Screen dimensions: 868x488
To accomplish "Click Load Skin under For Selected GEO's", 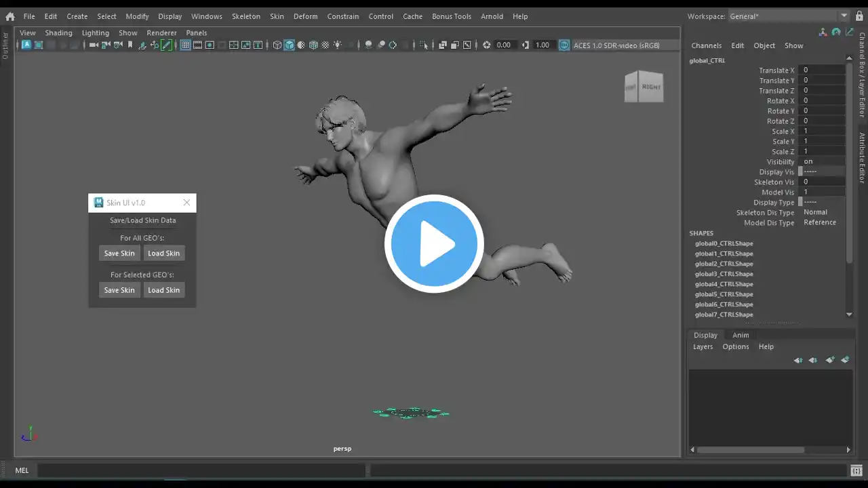I will click(164, 290).
